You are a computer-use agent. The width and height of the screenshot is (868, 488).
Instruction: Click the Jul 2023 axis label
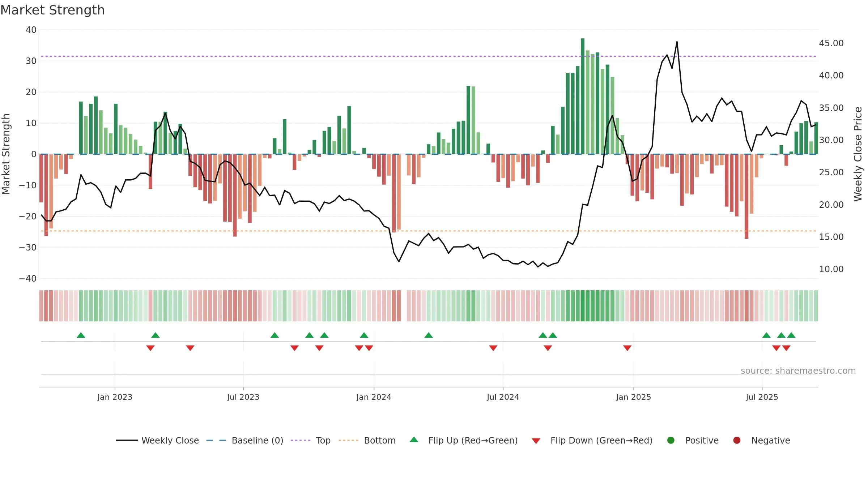point(243,397)
